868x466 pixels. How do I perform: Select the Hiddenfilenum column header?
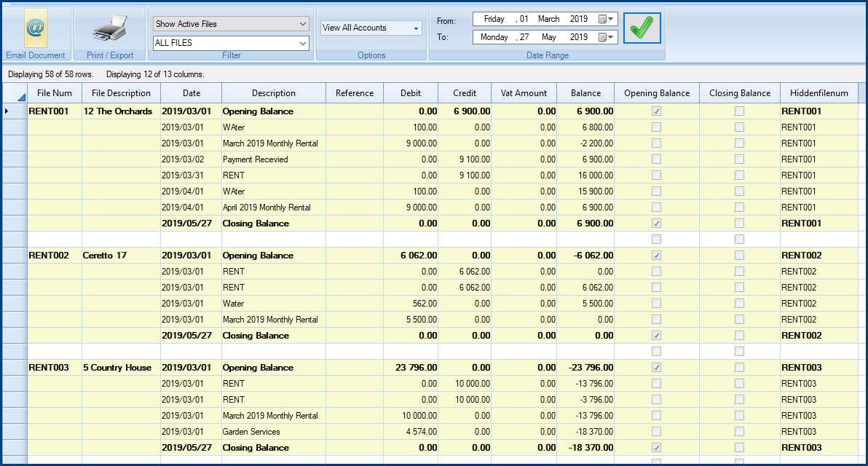click(819, 93)
